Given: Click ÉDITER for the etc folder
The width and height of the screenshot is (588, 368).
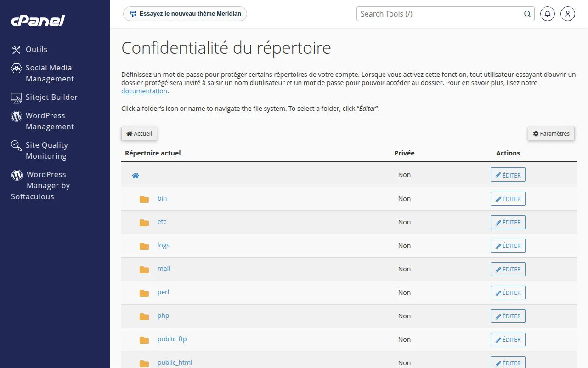Looking at the screenshot, I should point(508,222).
